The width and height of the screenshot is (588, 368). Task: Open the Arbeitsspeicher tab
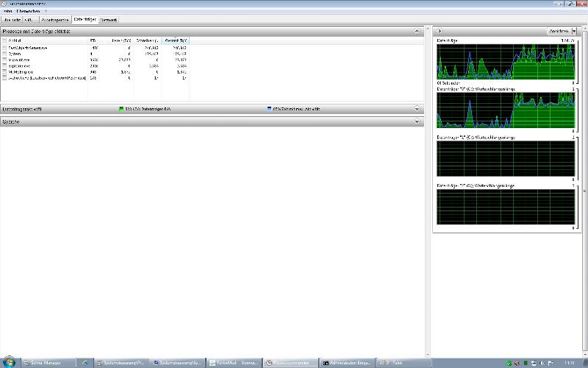click(55, 20)
